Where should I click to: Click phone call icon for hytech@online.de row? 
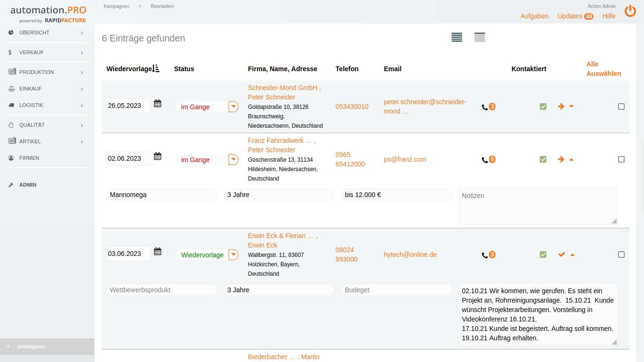pos(485,255)
